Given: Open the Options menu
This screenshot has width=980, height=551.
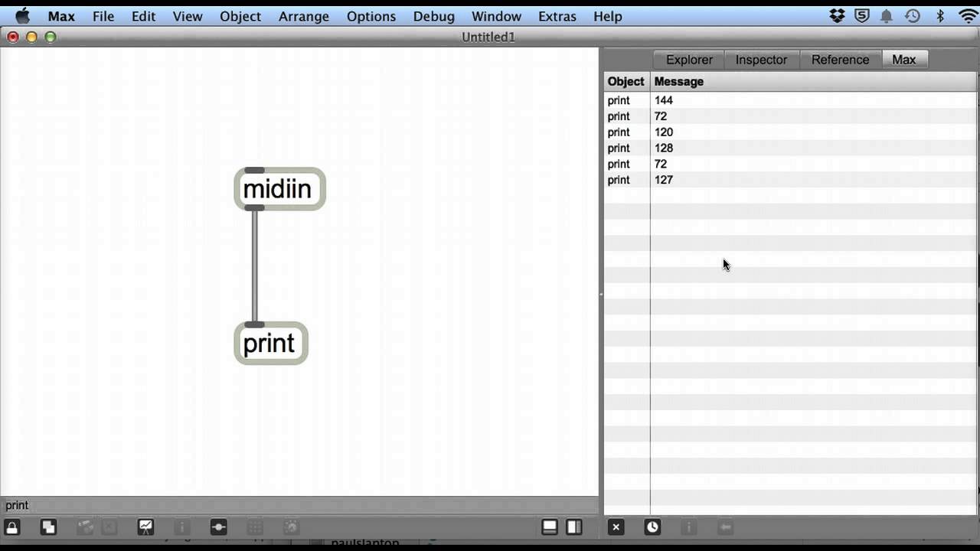Looking at the screenshot, I should pyautogui.click(x=371, y=16).
